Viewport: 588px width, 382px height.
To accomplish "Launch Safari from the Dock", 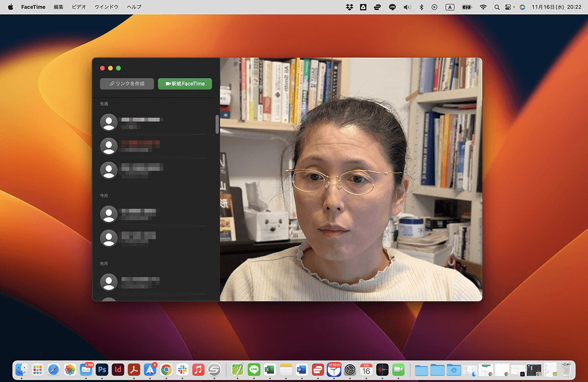I will [54, 369].
